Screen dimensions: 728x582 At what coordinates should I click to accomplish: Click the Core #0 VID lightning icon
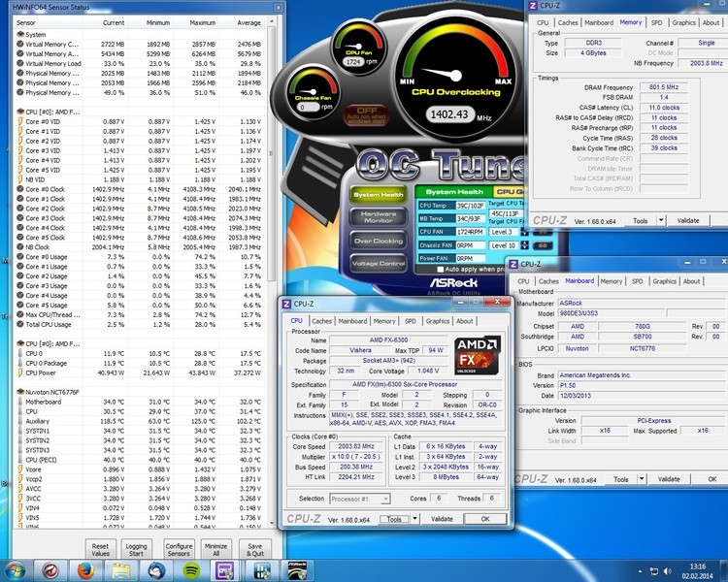20,121
